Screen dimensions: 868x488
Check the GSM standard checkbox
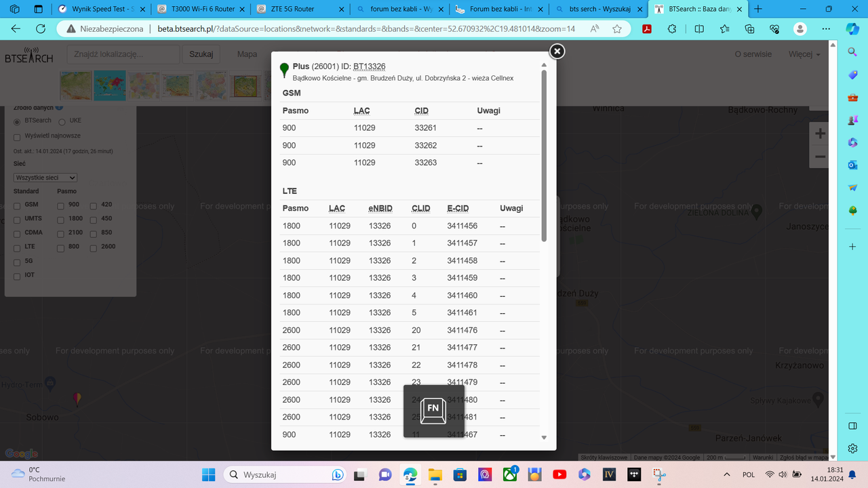click(18, 205)
